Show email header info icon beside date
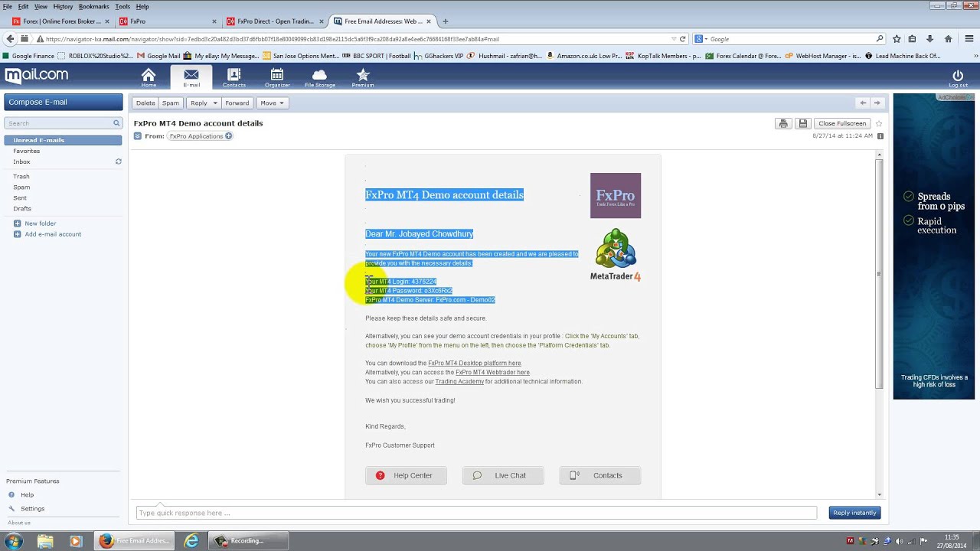This screenshot has height=551, width=980. click(x=880, y=135)
